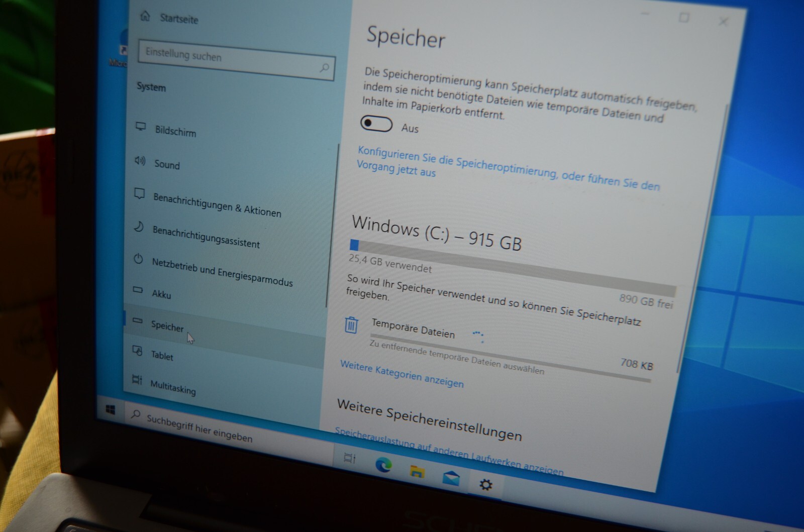
Task: Click the Windows (C:) usage bar
Action: (x=513, y=268)
